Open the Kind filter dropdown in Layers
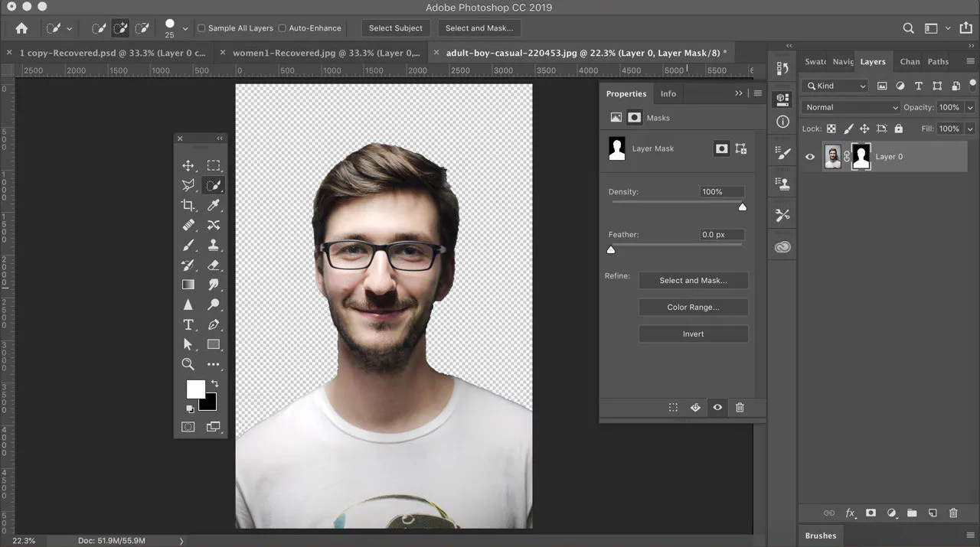 [x=835, y=86]
